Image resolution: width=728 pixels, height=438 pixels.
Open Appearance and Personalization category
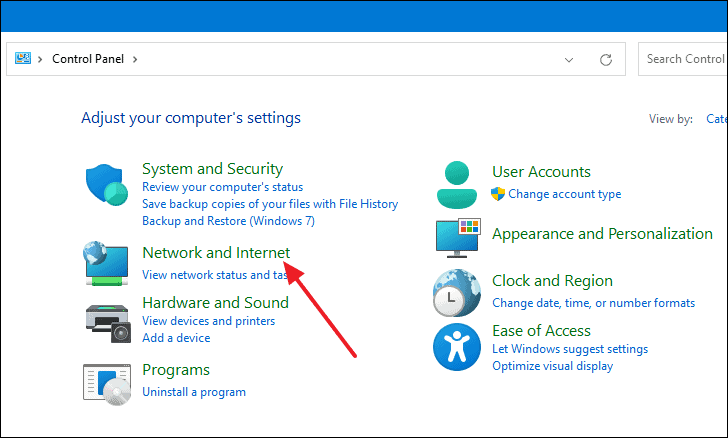[602, 234]
